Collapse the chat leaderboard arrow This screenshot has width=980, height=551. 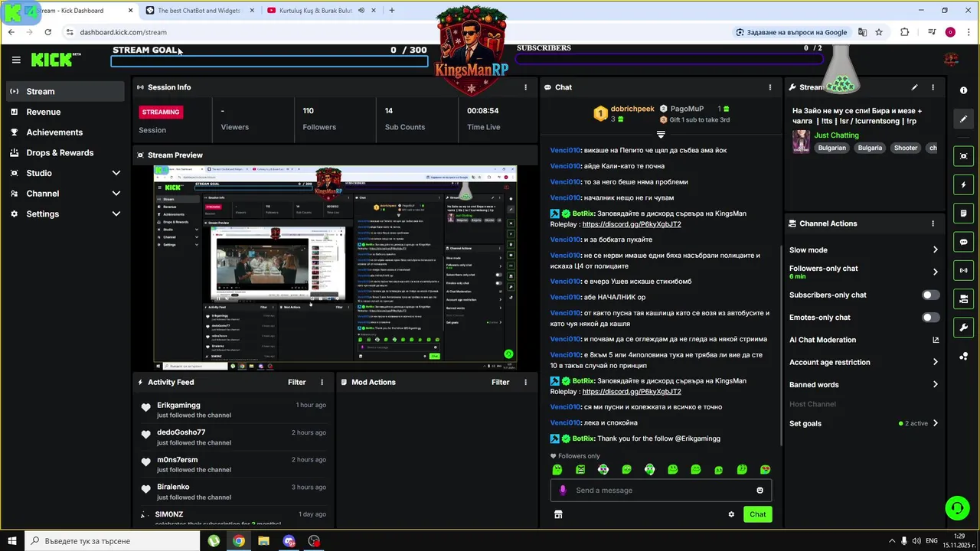[x=661, y=134]
